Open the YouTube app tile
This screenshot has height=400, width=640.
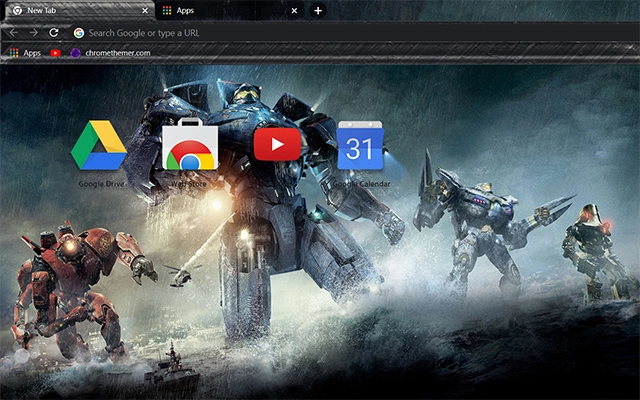tap(277, 144)
